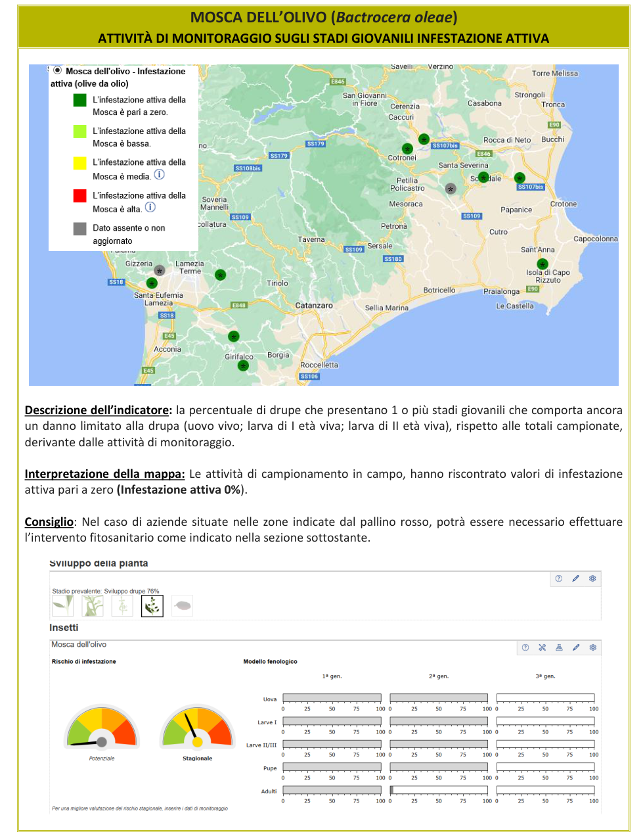643x840 pixels.
Task: Click 'Crotone' city label on map
Action: (564, 204)
